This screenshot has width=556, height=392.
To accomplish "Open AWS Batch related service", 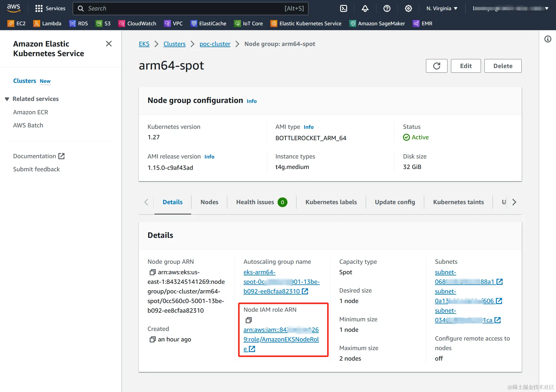I will 28,125.
